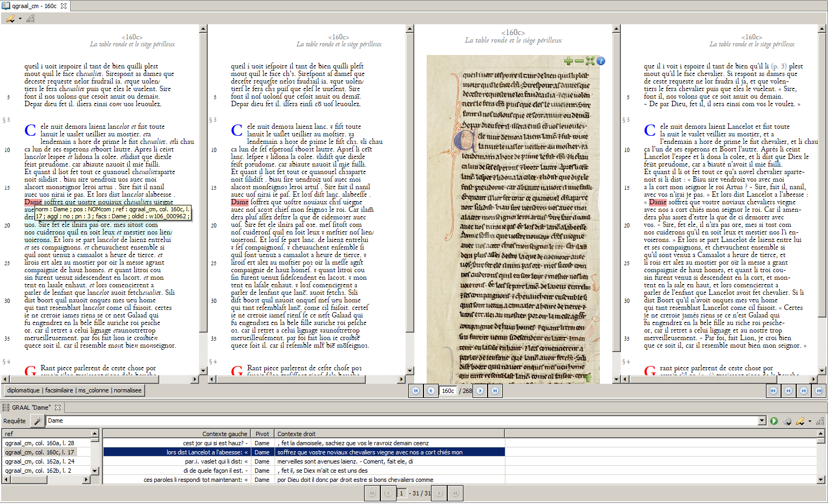The height and width of the screenshot is (504, 828).
Task: Switch to the qgraal_cm - 160c tab
Action: (35, 6)
